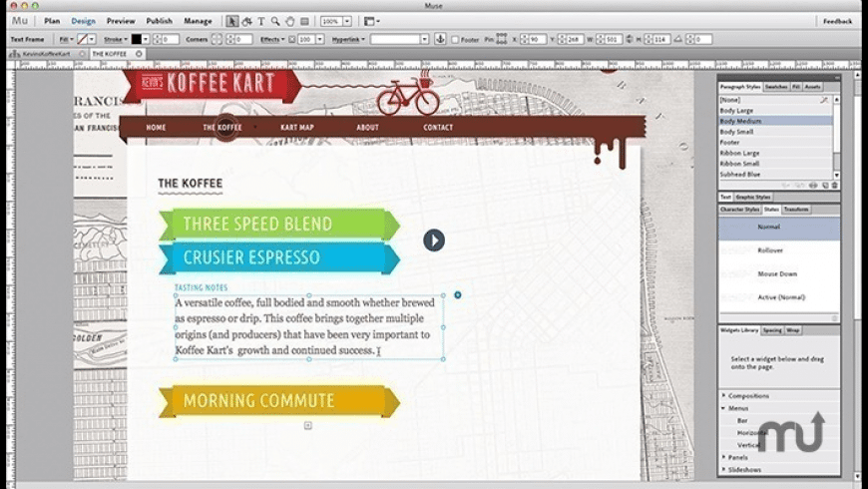Screen dimensions: 868x489
Task: Open the view options icon dropdown
Action: click(x=372, y=21)
